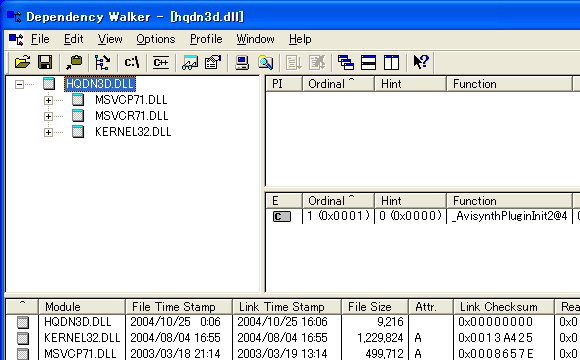The height and width of the screenshot is (360, 580).
Task: Click the System Information computer icon
Action: click(x=242, y=62)
